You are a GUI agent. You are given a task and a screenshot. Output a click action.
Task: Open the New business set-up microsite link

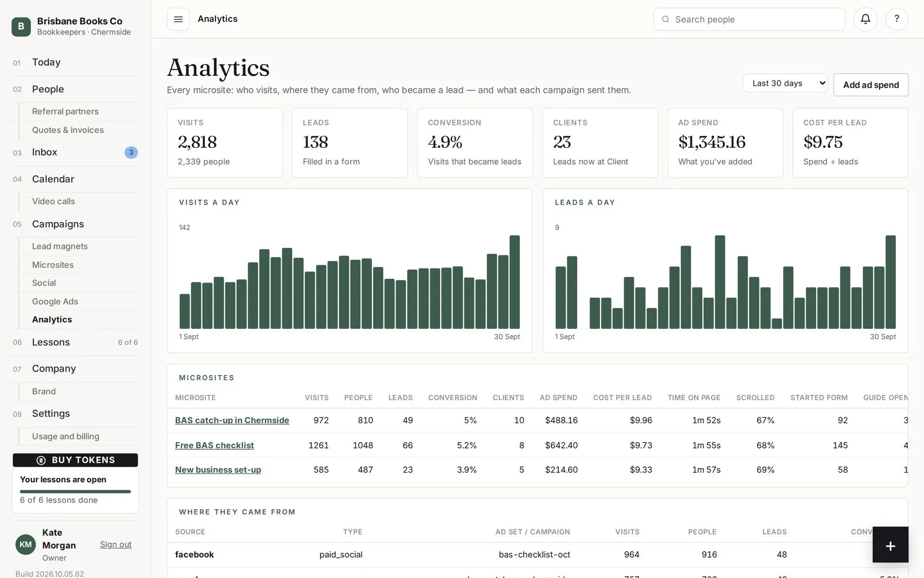218,470
